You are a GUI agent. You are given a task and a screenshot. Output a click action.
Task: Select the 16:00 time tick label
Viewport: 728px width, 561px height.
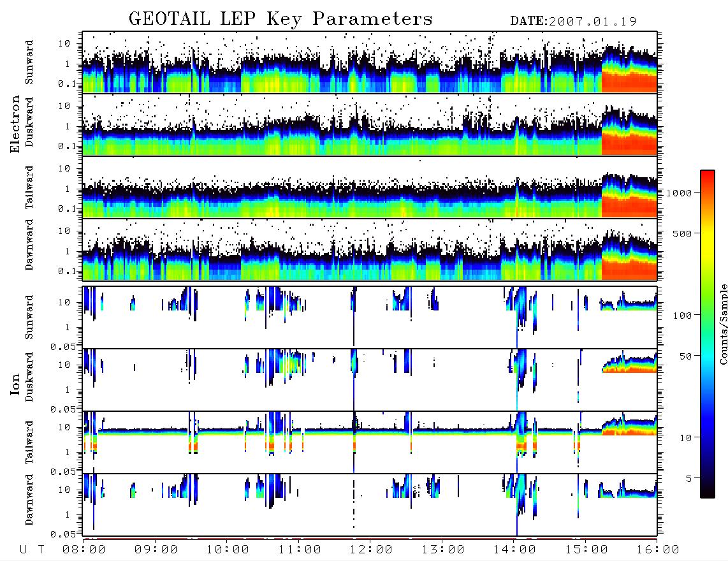pyautogui.click(x=658, y=550)
